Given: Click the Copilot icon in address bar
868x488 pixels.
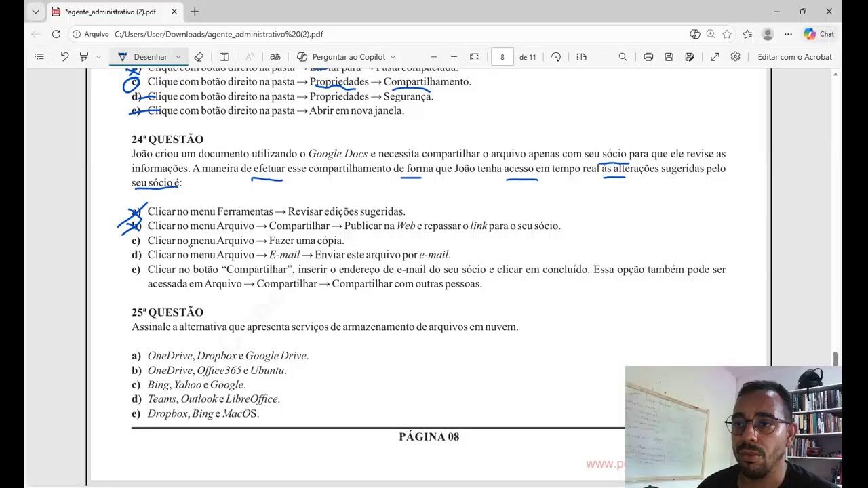Looking at the screenshot, I should (x=695, y=34).
